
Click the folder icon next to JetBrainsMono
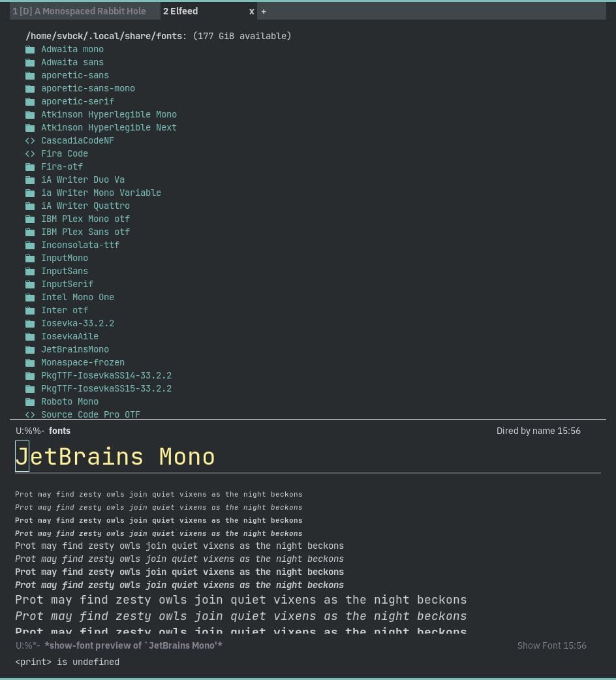[29, 350]
